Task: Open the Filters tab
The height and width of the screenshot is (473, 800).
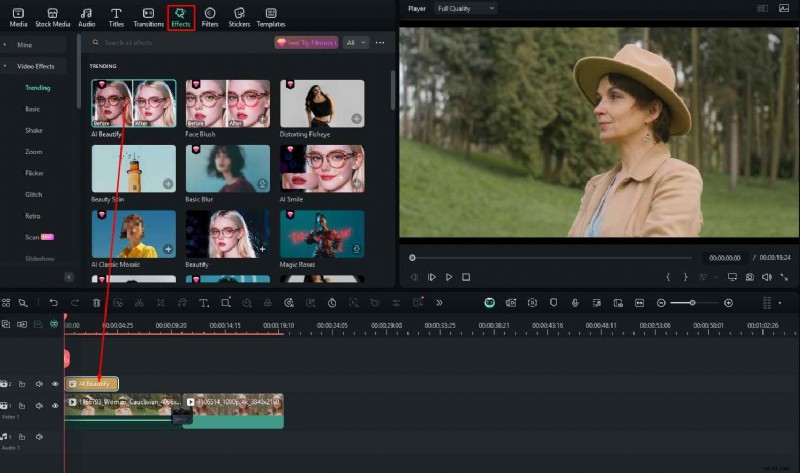Action: point(210,17)
